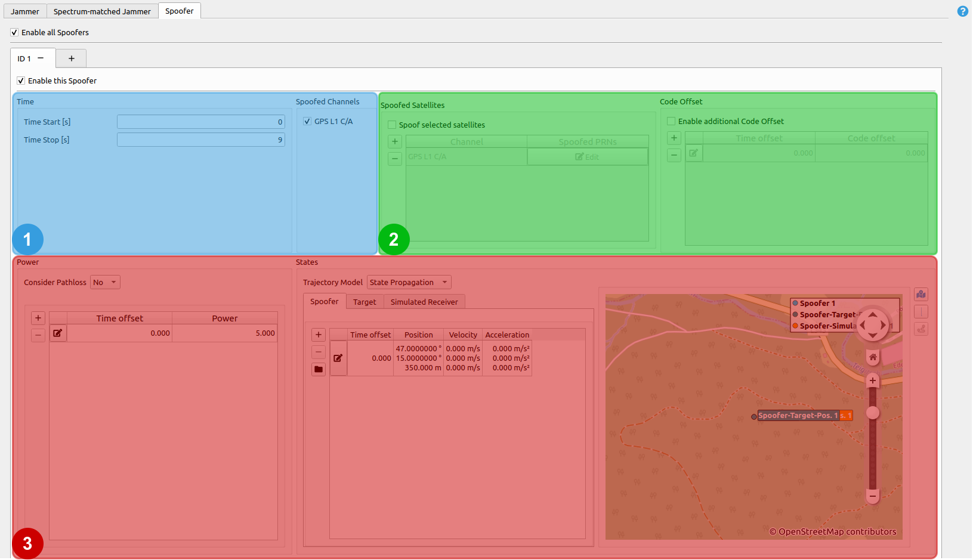Click the map layers icon beside map
The width and height of the screenshot is (973, 560).
921,294
